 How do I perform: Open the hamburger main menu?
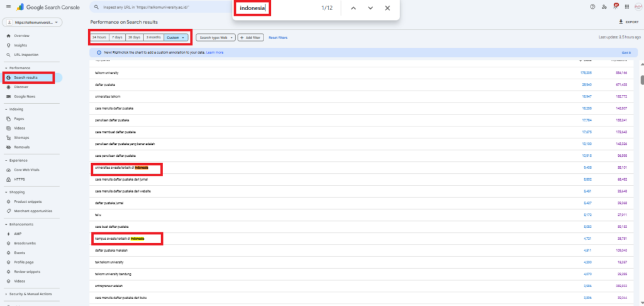(x=8, y=7)
